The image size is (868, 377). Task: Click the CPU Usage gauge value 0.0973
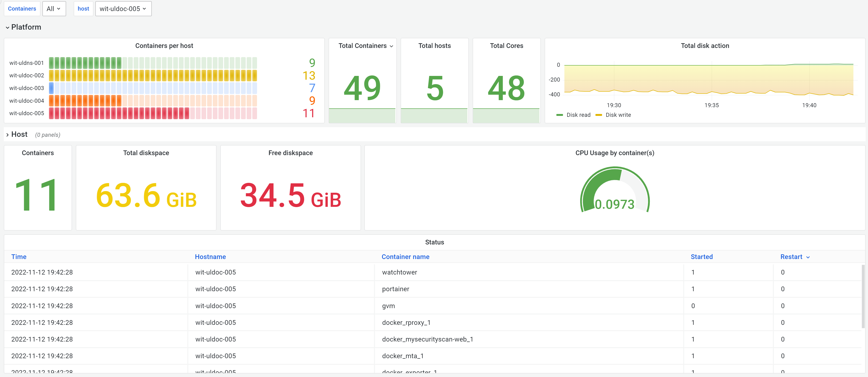[x=614, y=204]
